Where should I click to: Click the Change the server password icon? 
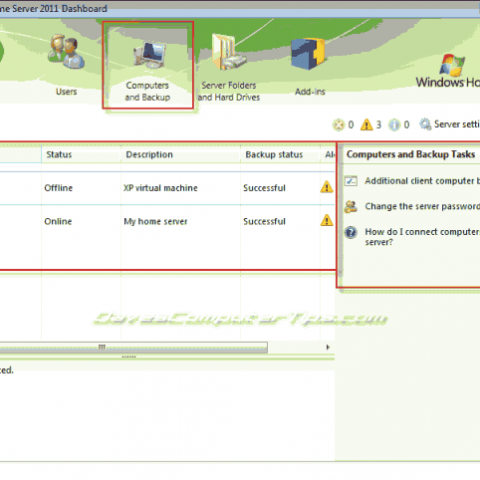click(x=351, y=207)
